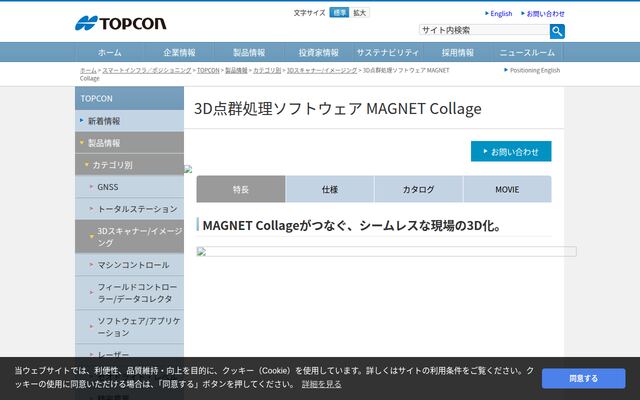Open GNSS category in sidebar

129,187
